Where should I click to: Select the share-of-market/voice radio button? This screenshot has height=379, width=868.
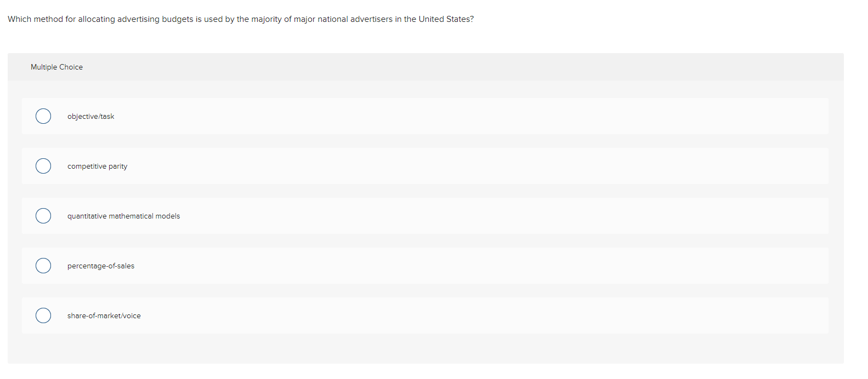[43, 315]
